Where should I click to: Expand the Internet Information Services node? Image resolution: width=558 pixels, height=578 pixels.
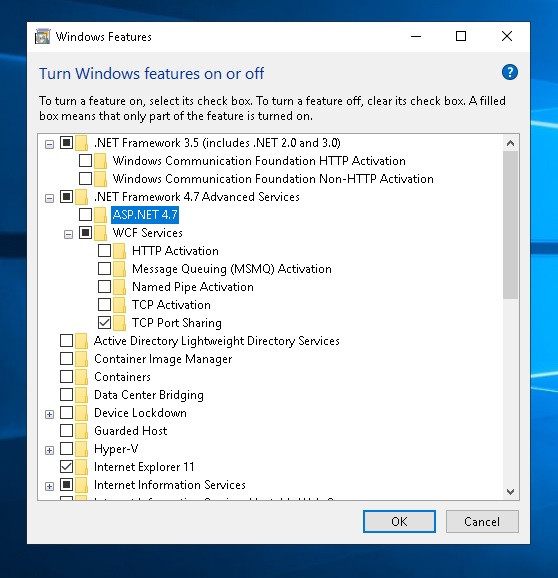[x=49, y=486]
